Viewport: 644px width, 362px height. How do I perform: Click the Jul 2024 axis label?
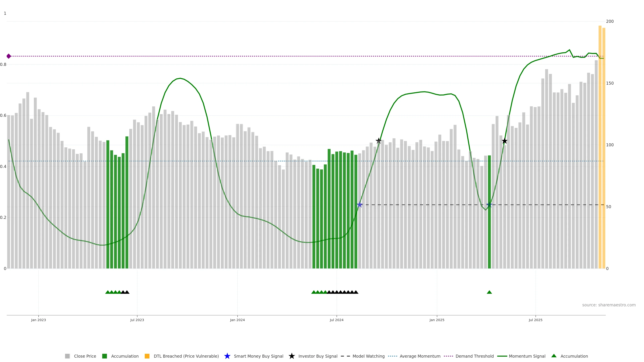coord(336,320)
